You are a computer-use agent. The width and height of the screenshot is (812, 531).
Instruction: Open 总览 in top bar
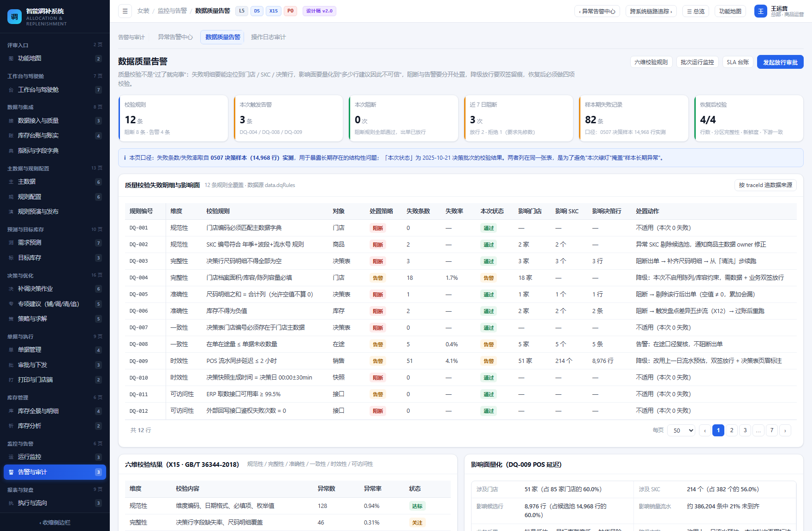[696, 12]
